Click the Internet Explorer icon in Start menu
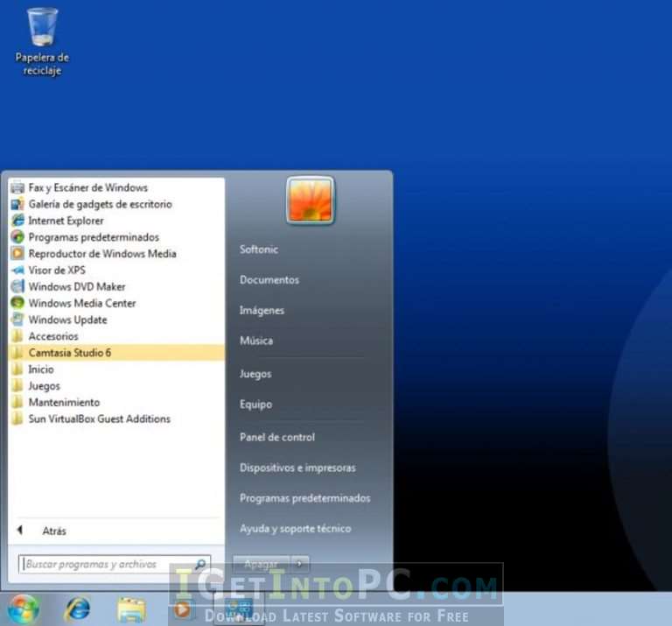The height and width of the screenshot is (626, 672). tap(17, 221)
